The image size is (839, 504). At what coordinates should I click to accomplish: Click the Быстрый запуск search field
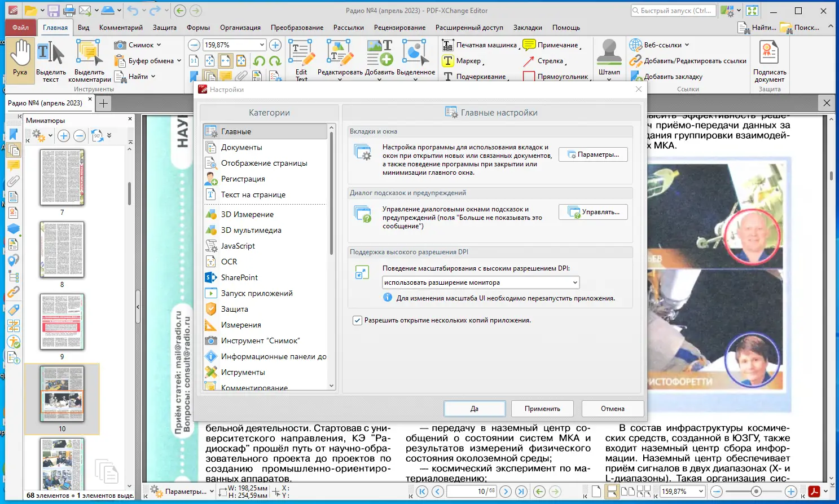click(673, 10)
